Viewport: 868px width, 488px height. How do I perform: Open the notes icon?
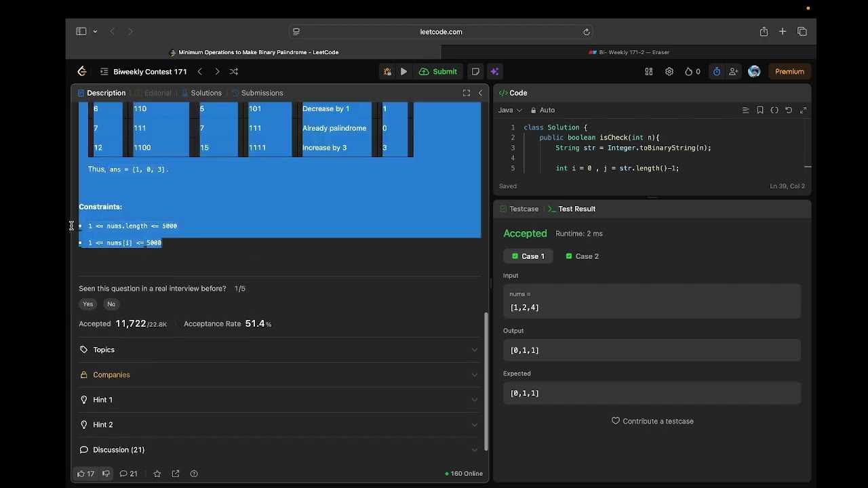click(475, 71)
